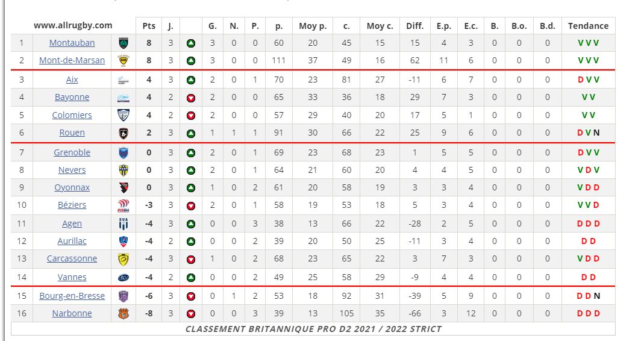Click the Colomiers shield logo
Image resolution: width=644 pixels, height=341 pixels.
123,116
